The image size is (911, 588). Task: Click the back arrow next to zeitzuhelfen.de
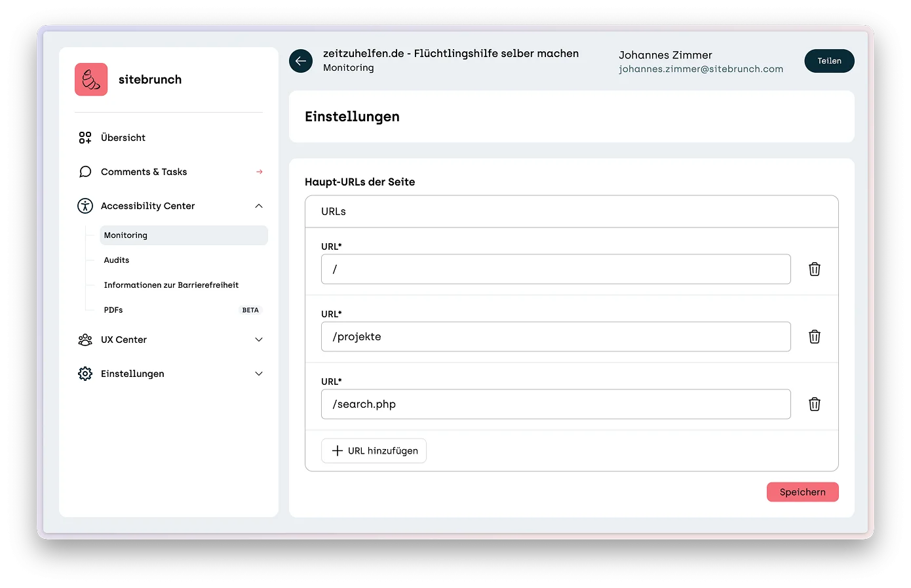[301, 61]
